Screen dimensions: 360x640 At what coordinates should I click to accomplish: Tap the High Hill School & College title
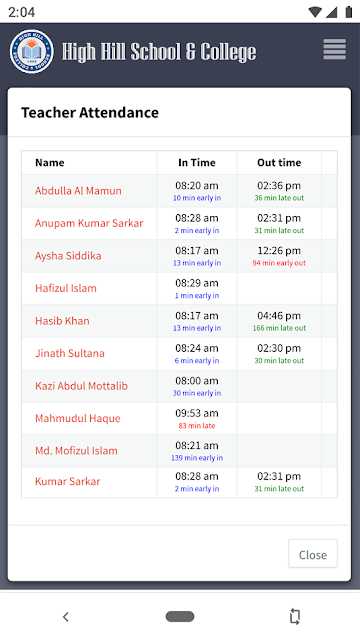(x=159, y=52)
